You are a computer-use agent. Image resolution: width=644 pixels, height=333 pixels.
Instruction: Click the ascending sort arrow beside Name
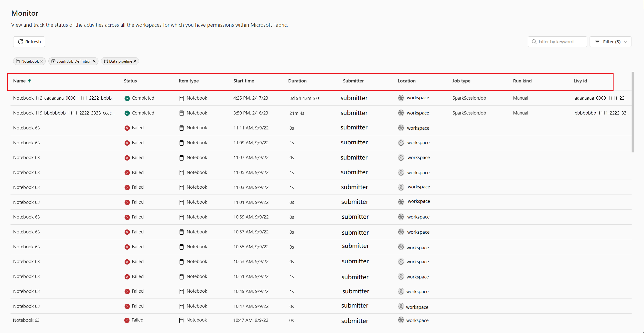coord(30,81)
